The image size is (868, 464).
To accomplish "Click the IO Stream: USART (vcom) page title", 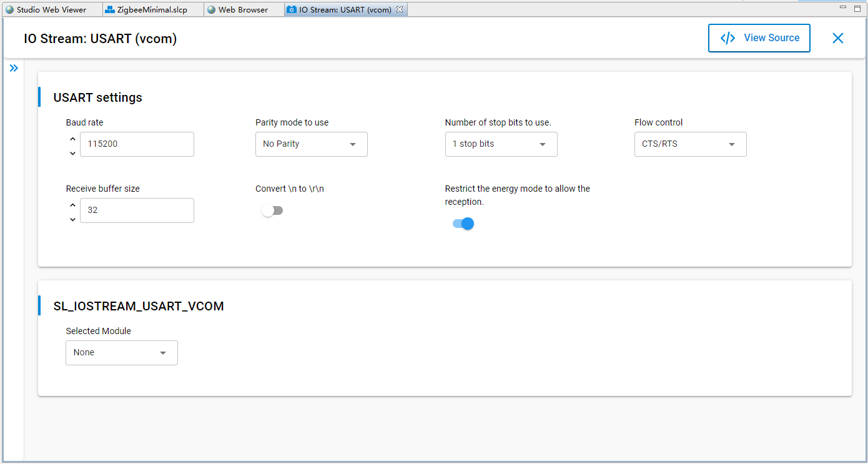I will (x=101, y=39).
